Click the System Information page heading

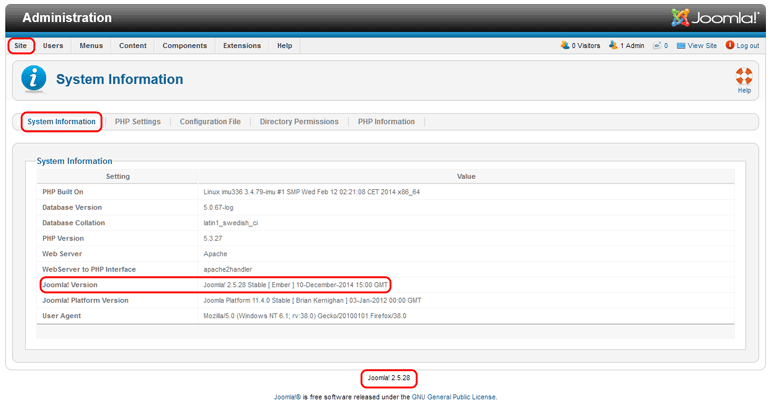click(x=119, y=79)
